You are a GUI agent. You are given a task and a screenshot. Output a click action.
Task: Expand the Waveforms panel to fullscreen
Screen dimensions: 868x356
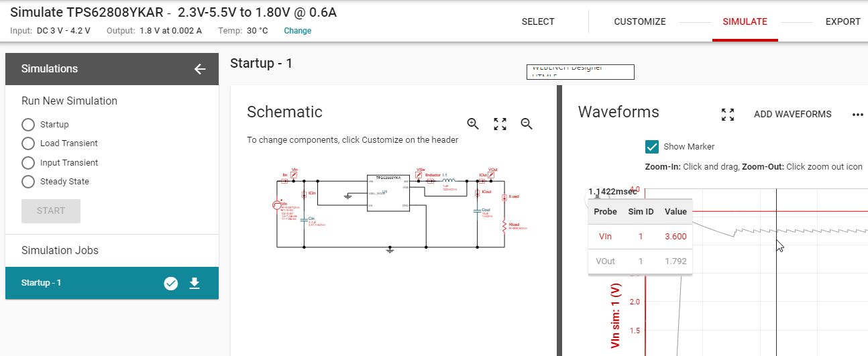[728, 114]
